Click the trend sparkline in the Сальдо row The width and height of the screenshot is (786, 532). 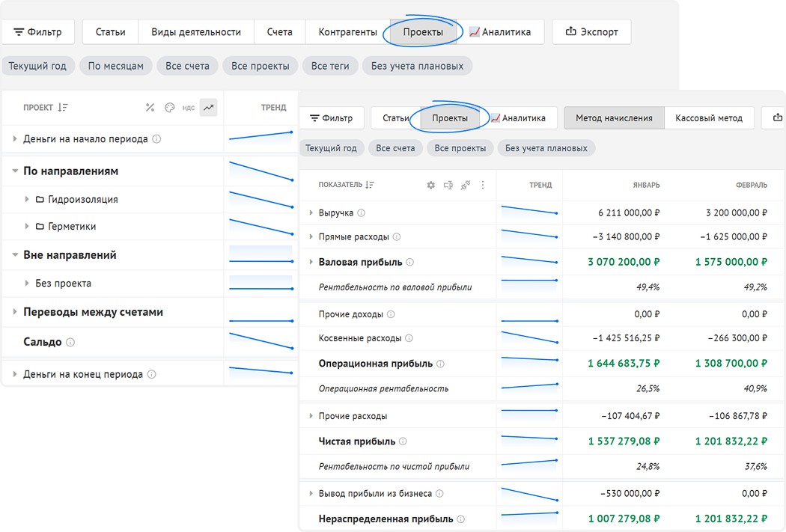point(261,341)
